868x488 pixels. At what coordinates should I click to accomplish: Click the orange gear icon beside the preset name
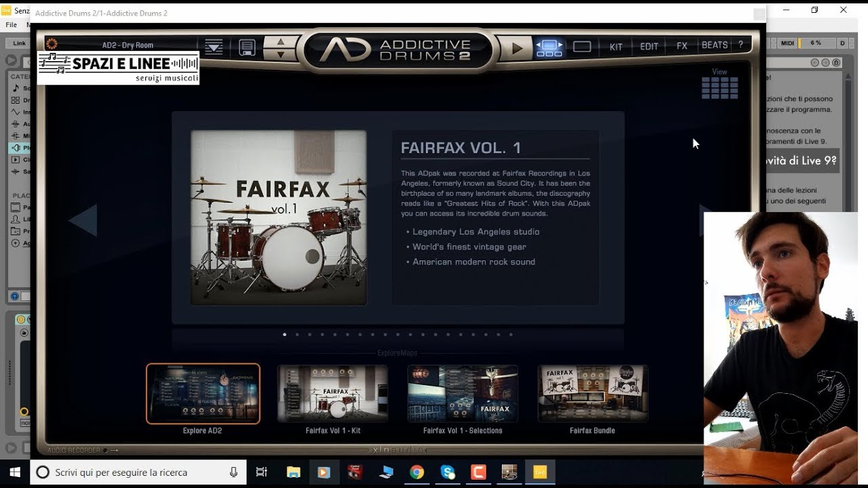pos(52,44)
